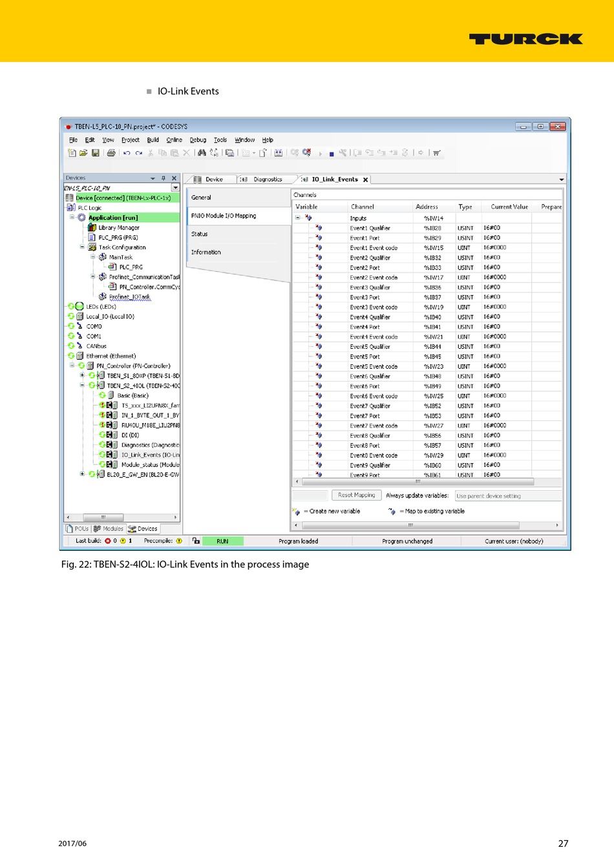Switch to the POUs panel tab

tap(78, 528)
